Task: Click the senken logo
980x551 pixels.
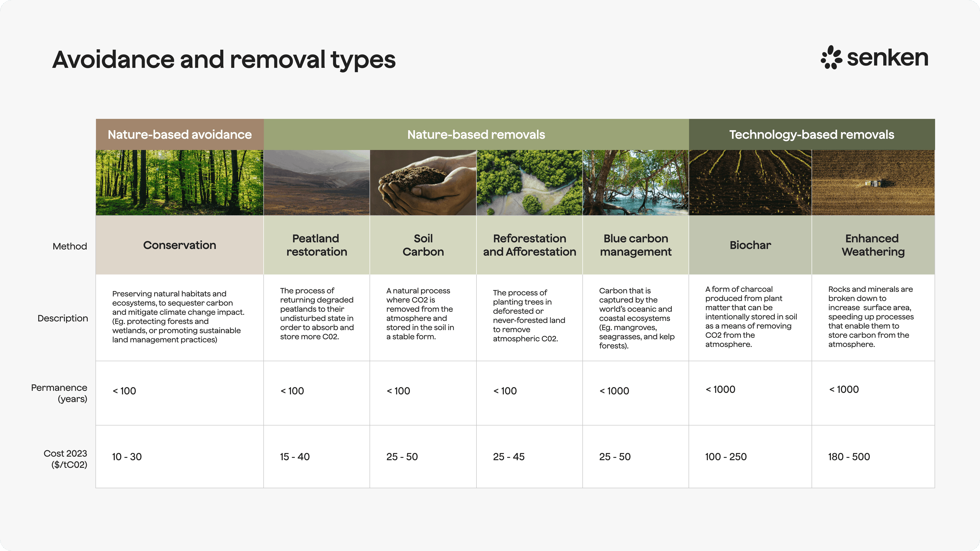Action: click(874, 57)
